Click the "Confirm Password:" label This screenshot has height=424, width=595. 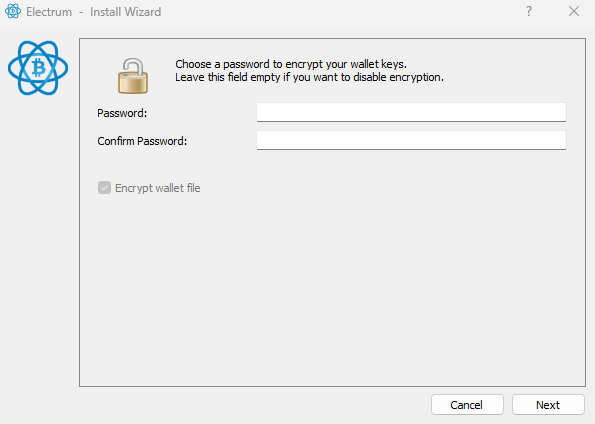click(142, 141)
